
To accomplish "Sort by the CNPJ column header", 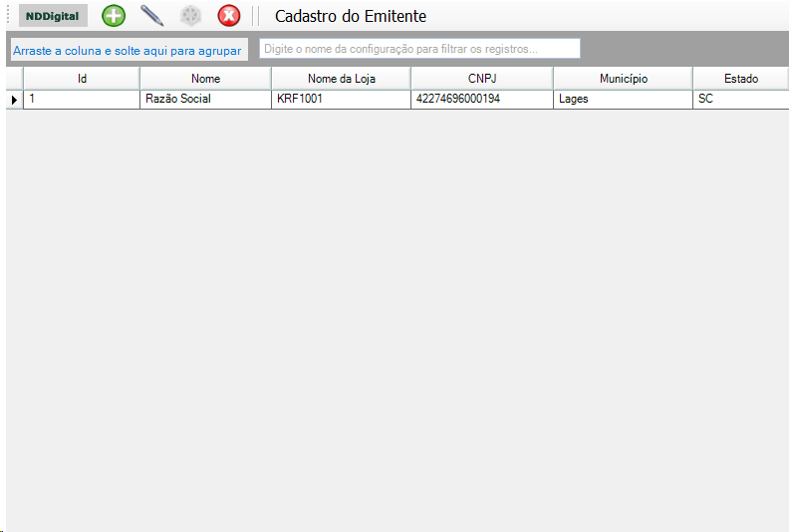I will click(x=482, y=79).
